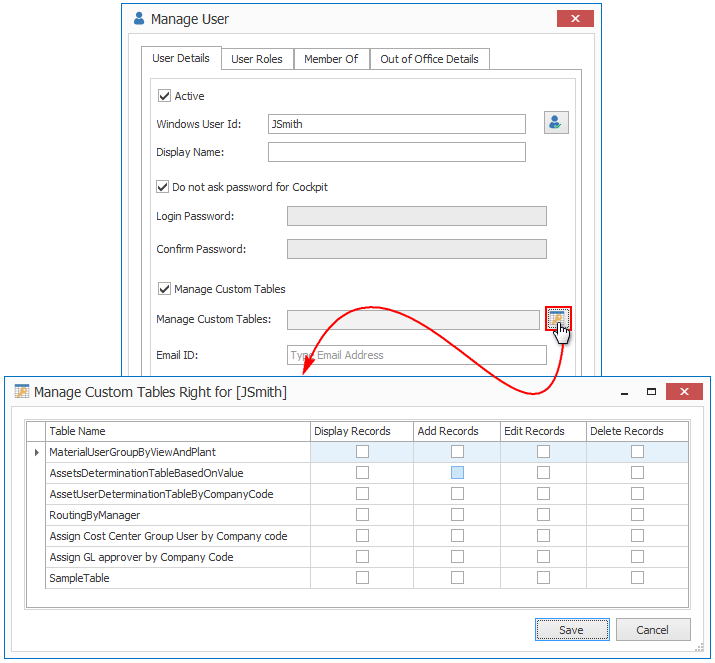Switch to the User Roles tab
Viewport: 715px width, 663px height.
[257, 59]
